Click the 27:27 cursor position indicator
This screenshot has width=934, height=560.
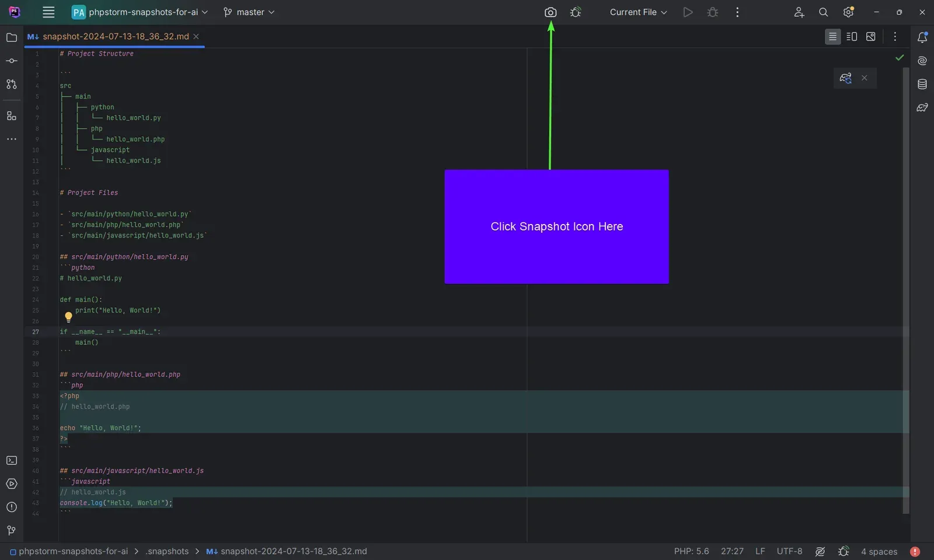click(x=733, y=552)
